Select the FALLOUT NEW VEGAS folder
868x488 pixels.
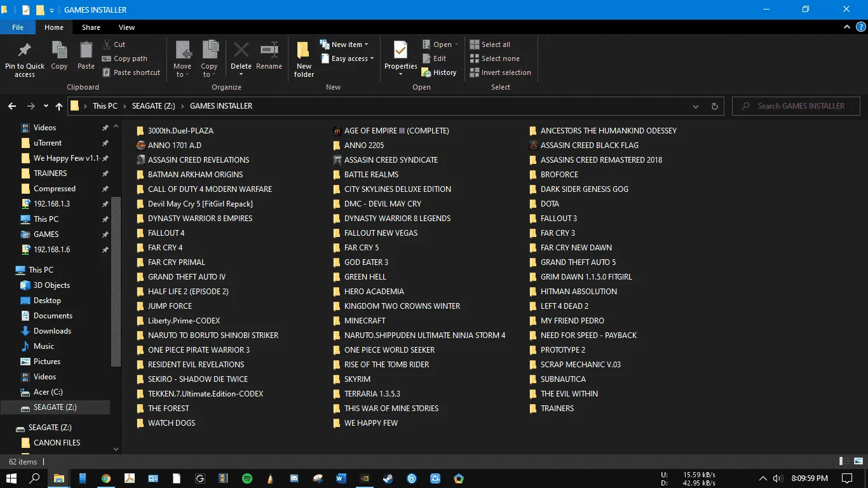click(x=381, y=233)
